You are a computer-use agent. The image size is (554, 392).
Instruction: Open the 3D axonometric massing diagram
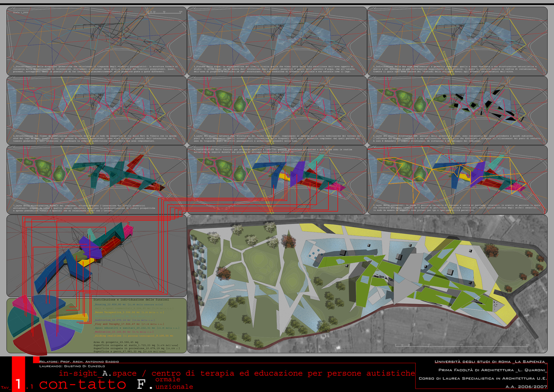(x=96, y=256)
